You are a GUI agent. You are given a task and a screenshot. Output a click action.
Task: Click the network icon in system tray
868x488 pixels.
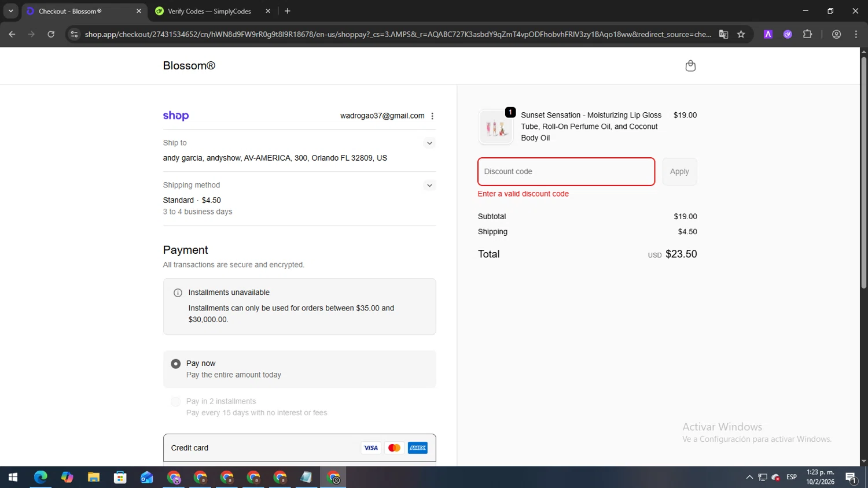coord(763,478)
